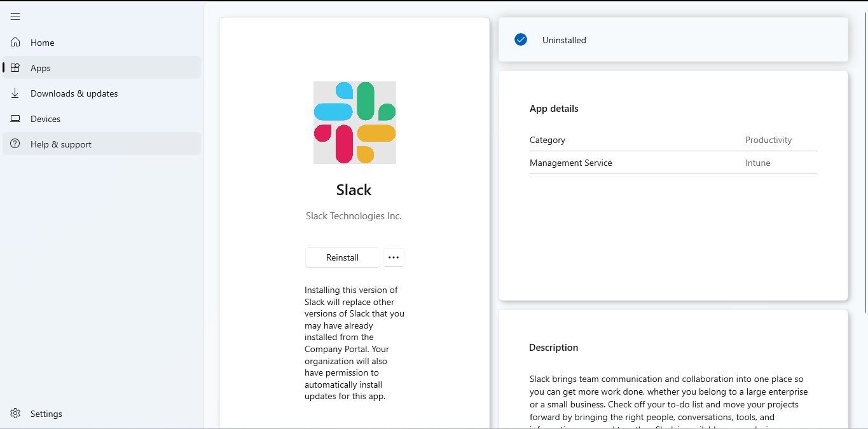This screenshot has height=429, width=868.
Task: Select the Intune value
Action: click(757, 163)
